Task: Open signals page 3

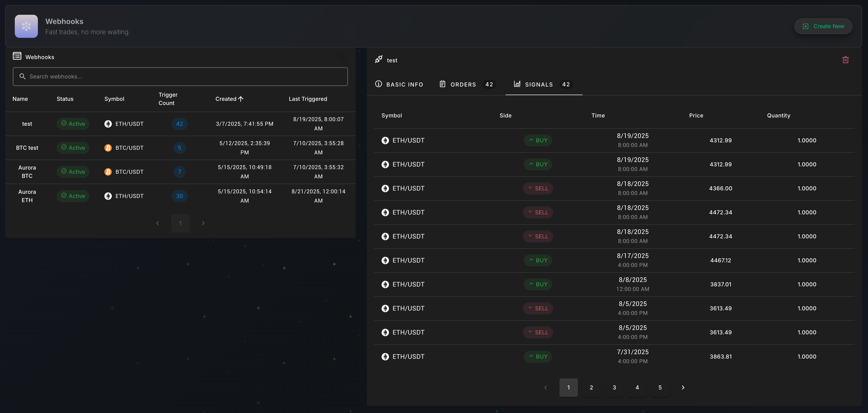Action: click(614, 387)
